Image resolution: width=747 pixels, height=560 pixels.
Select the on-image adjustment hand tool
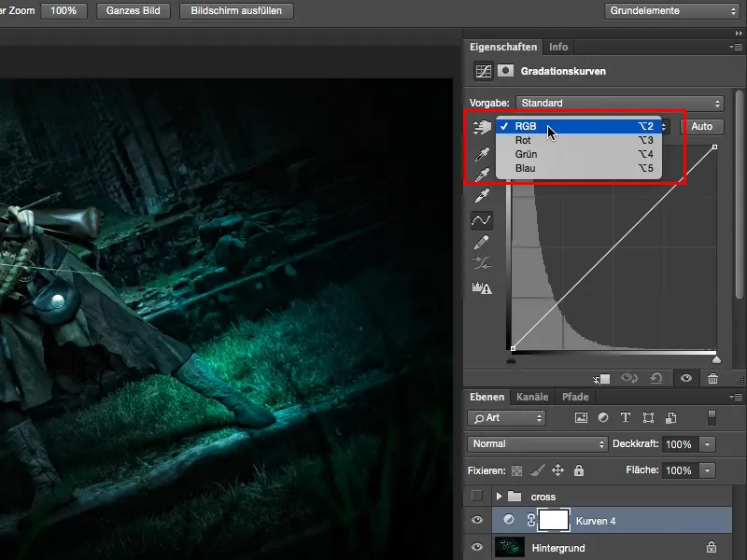point(482,127)
